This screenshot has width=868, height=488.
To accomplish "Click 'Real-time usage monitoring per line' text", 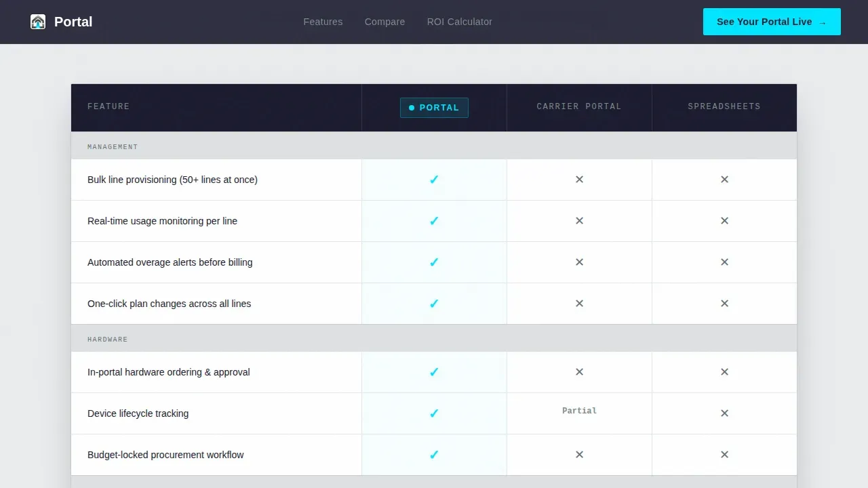I will coord(162,221).
